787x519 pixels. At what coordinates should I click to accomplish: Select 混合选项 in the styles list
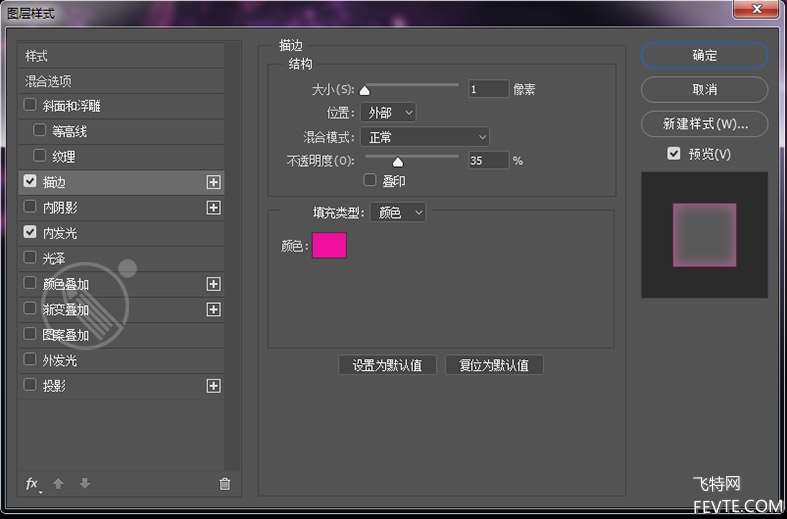[48, 81]
